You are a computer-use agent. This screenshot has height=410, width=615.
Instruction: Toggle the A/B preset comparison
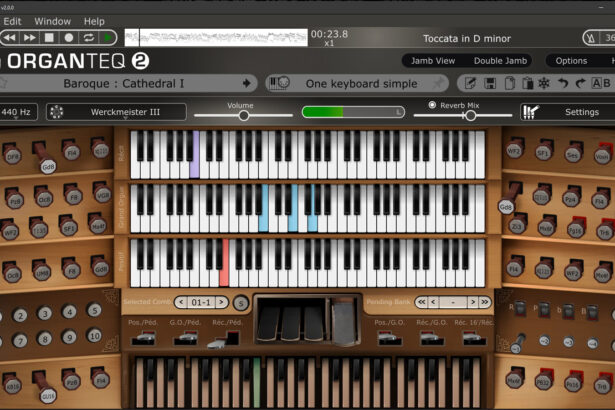pyautogui.click(x=600, y=83)
